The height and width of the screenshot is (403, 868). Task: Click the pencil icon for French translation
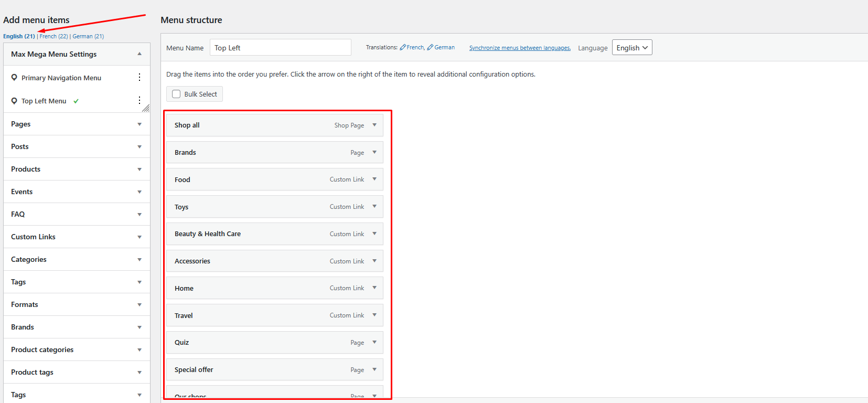coord(403,47)
